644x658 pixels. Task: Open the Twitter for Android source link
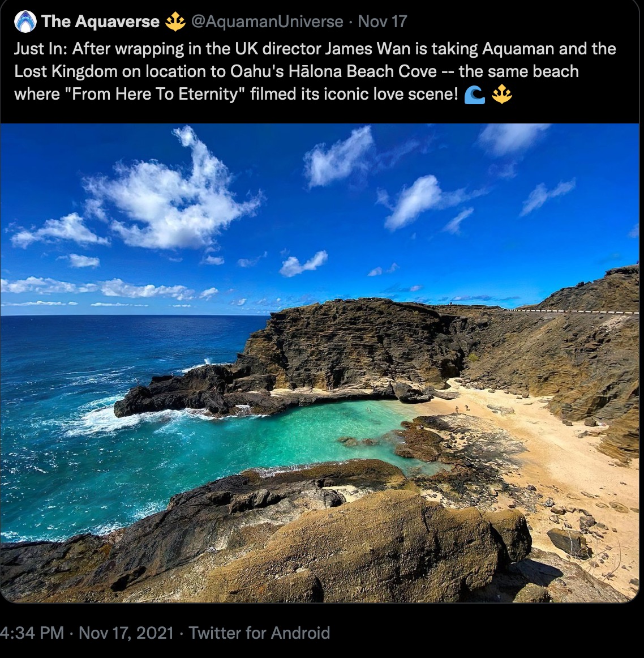(260, 633)
